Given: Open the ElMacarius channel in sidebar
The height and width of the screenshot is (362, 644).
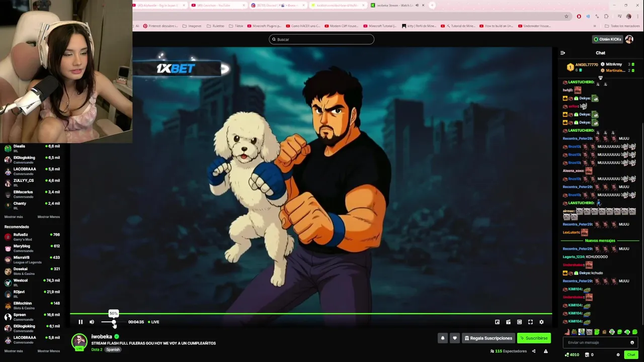Looking at the screenshot, I should 32,194.
